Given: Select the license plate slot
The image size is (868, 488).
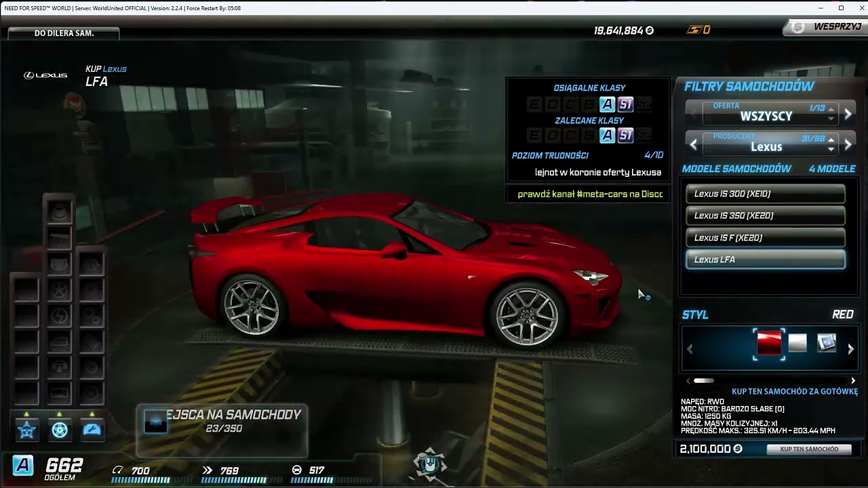Looking at the screenshot, I should tap(60, 392).
